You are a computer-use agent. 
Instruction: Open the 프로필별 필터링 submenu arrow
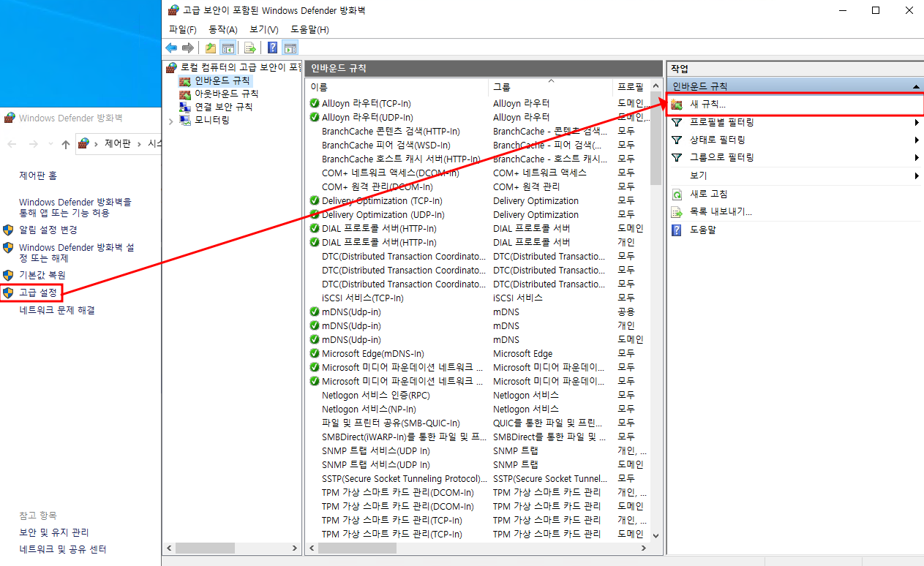pyautogui.click(x=917, y=122)
